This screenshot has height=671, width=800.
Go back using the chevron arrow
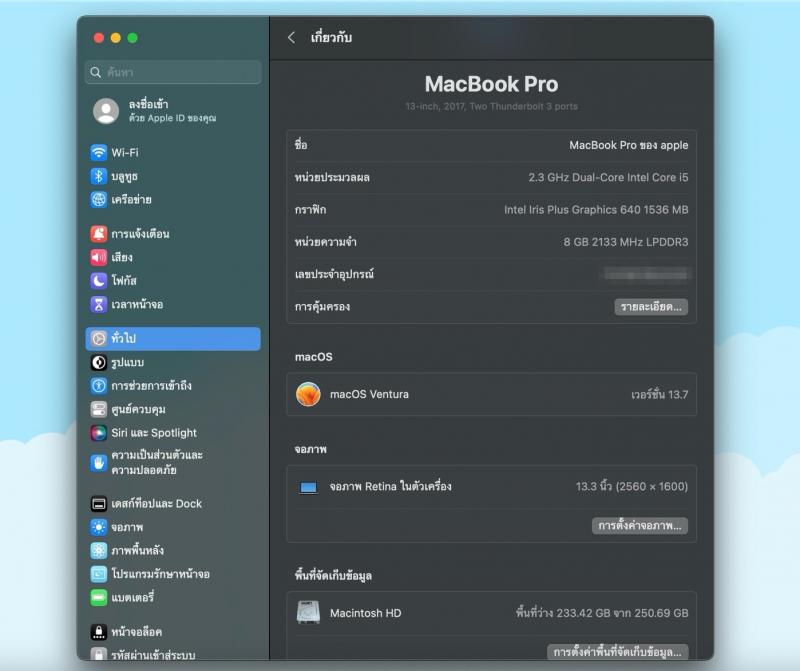[x=291, y=38]
